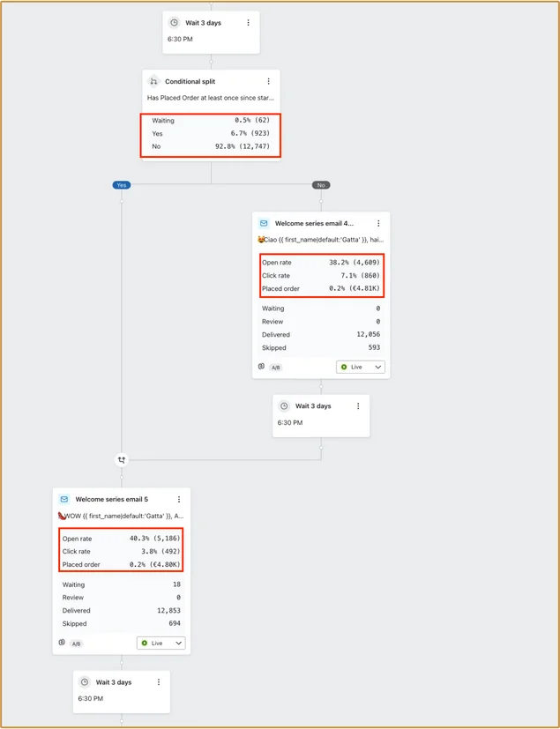Open the three-dot menu on the topmost Wait 3 days card
The width and height of the screenshot is (560, 729).
pos(249,23)
